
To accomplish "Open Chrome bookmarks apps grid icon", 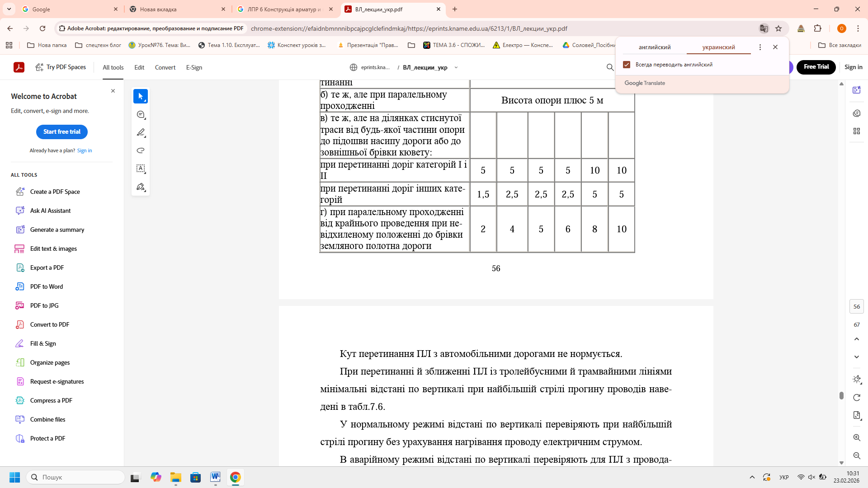I will click(9, 45).
